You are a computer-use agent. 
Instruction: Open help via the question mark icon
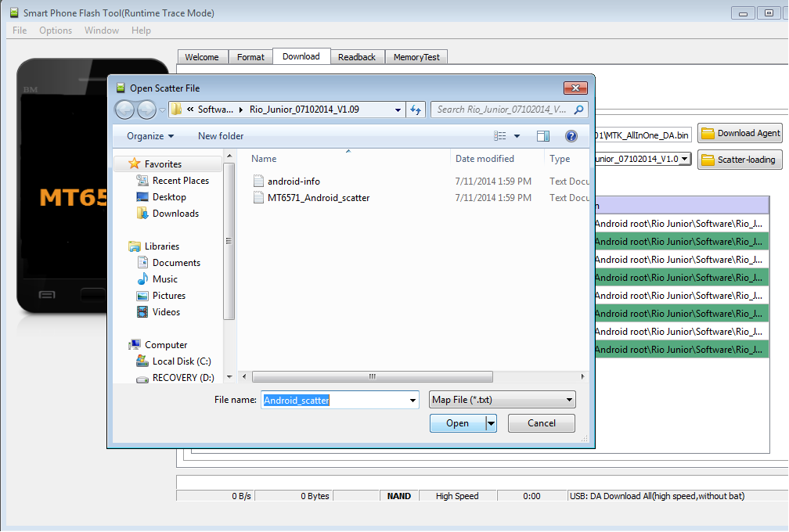(x=571, y=135)
